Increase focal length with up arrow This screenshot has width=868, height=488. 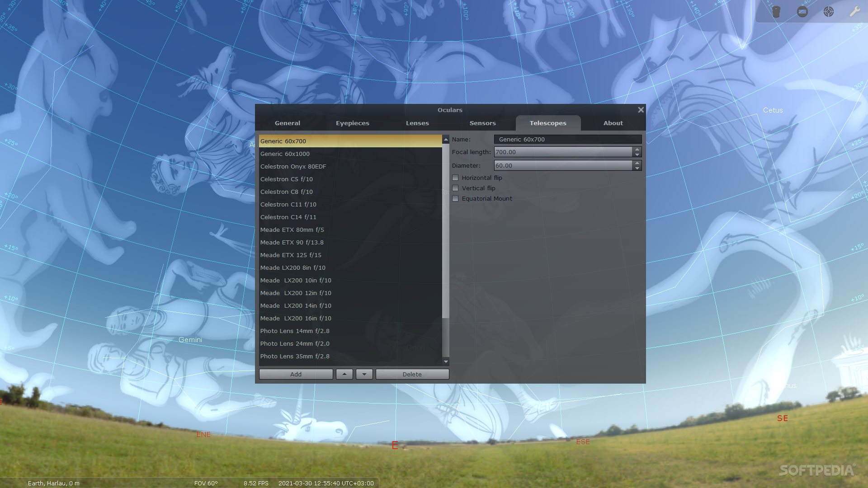click(x=637, y=149)
